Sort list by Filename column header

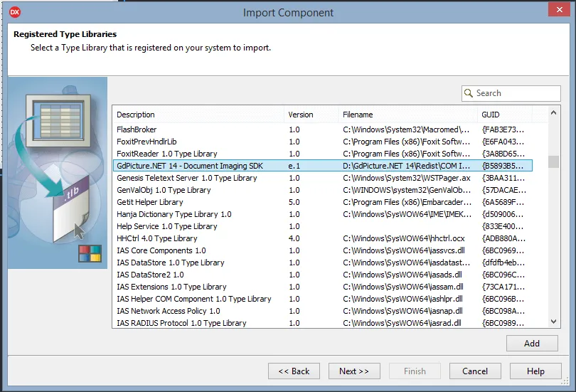coord(407,115)
